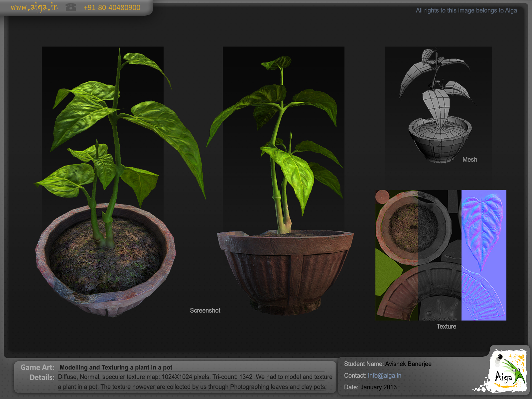532x399 pixels.
Task: Select the Student Name field label
Action: pyautogui.click(x=364, y=364)
